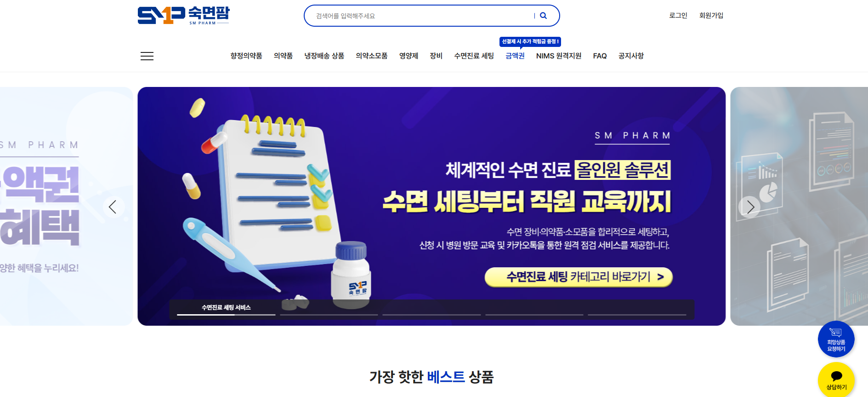Click the 선결제 시 추가 적립금 tooltip badge
The height and width of the screenshot is (397, 868).
[530, 42]
